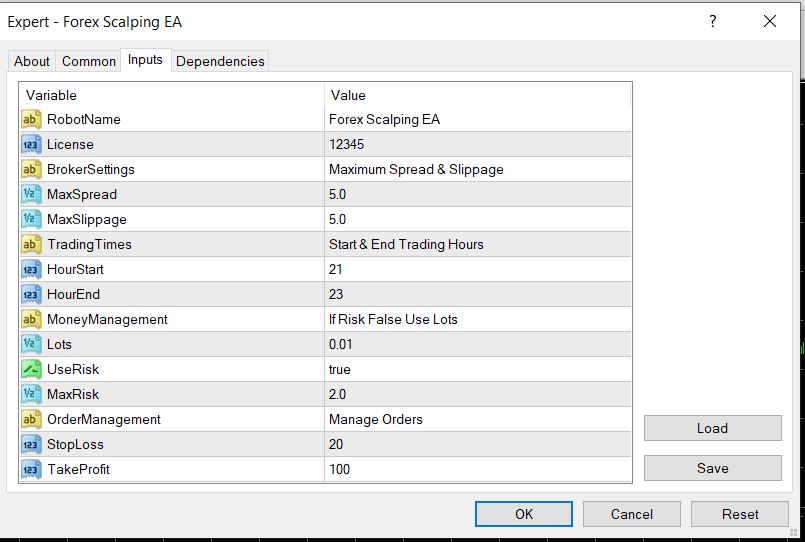
Task: Click the integer icon beside StopLoss
Action: coord(31,444)
